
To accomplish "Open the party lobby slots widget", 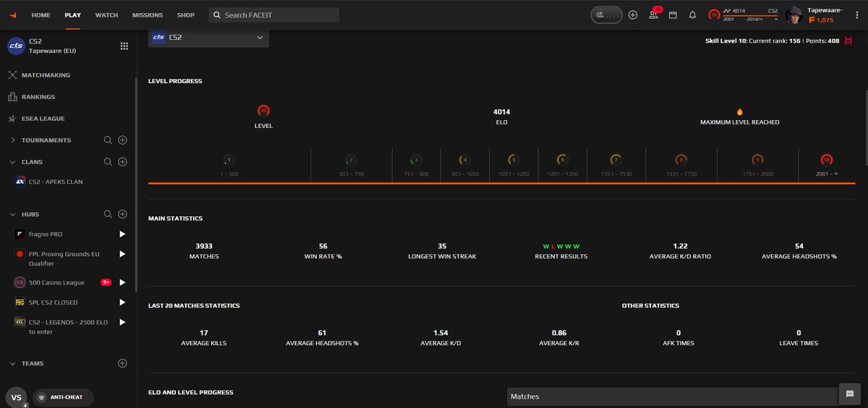I will (x=606, y=14).
